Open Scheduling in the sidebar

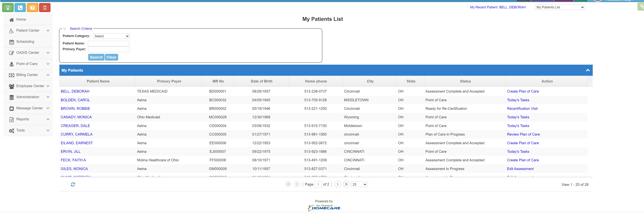tap(25, 42)
